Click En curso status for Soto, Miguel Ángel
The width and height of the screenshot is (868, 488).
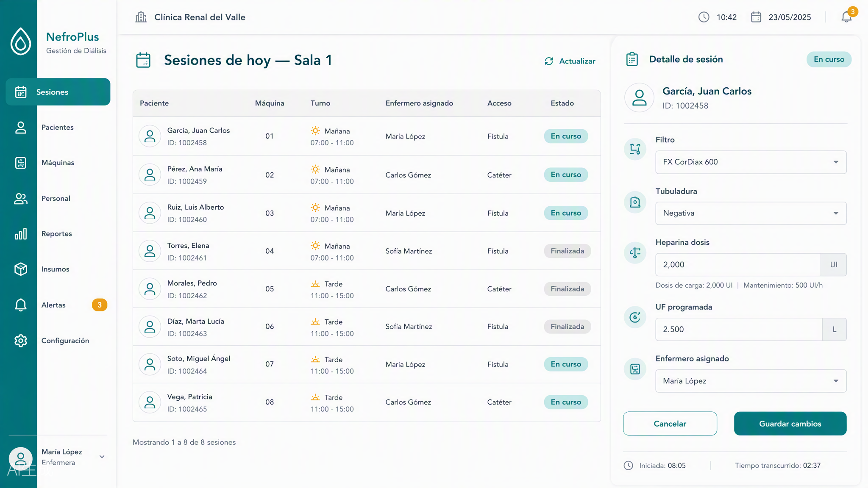coord(566,364)
